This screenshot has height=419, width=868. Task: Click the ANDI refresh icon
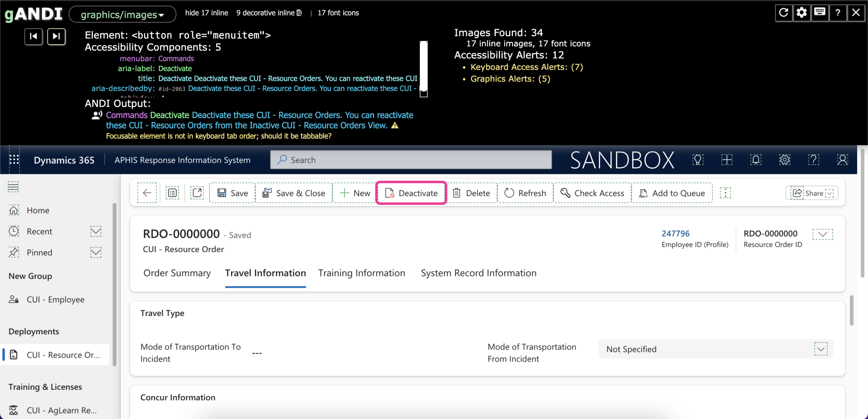click(x=784, y=13)
